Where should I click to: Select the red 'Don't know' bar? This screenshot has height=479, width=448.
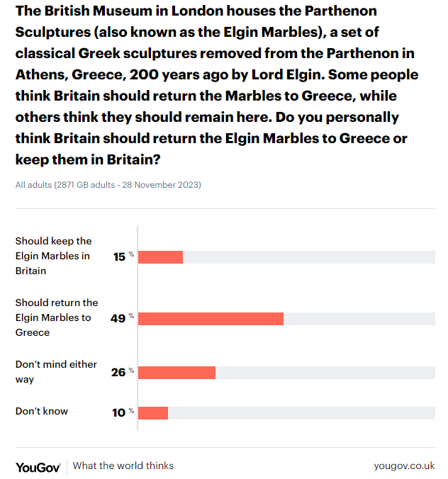tap(153, 412)
